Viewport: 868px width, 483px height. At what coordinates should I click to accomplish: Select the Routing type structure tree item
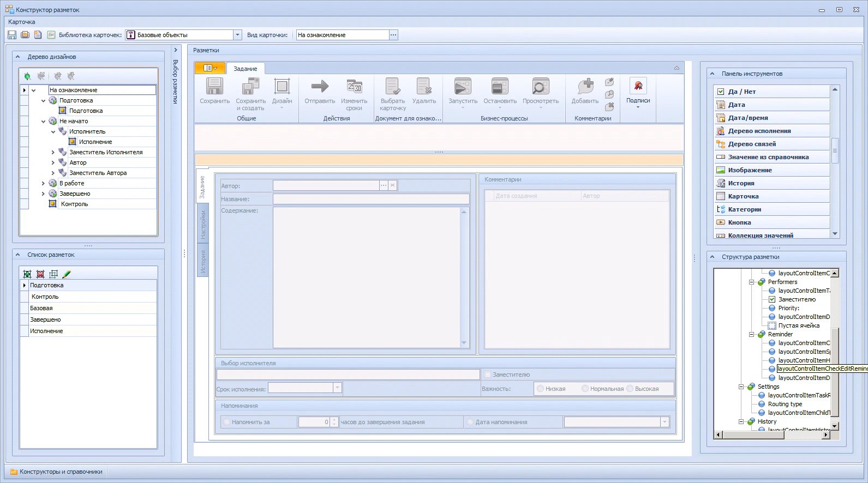(785, 404)
